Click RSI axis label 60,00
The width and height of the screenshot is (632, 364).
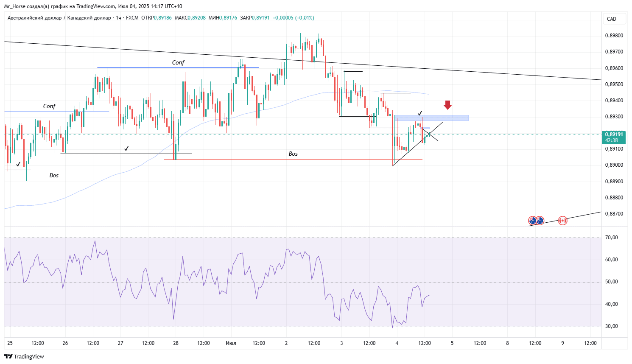tap(612, 260)
